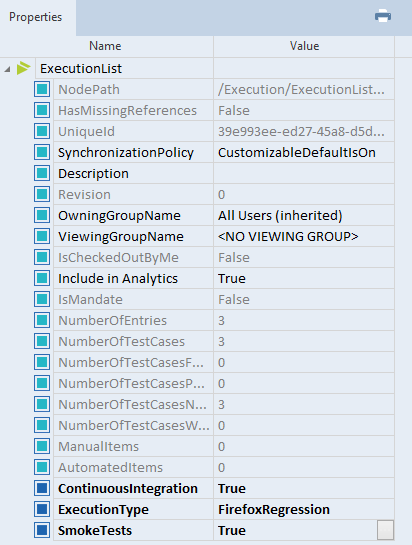This screenshot has height=545, width=412.
Task: Click the Value column header
Action: 304,46
